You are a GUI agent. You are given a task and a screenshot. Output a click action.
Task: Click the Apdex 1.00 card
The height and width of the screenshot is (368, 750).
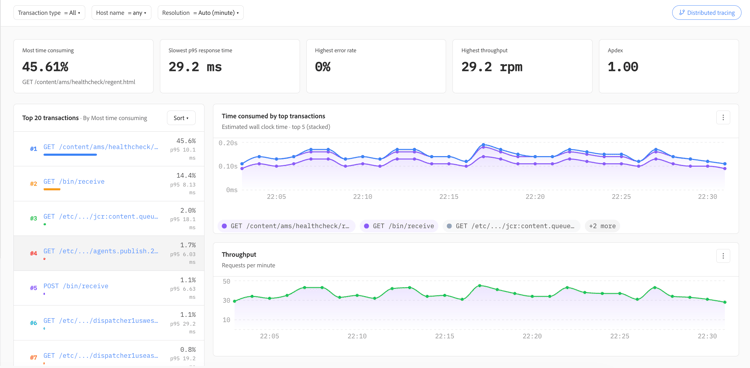(x=669, y=66)
